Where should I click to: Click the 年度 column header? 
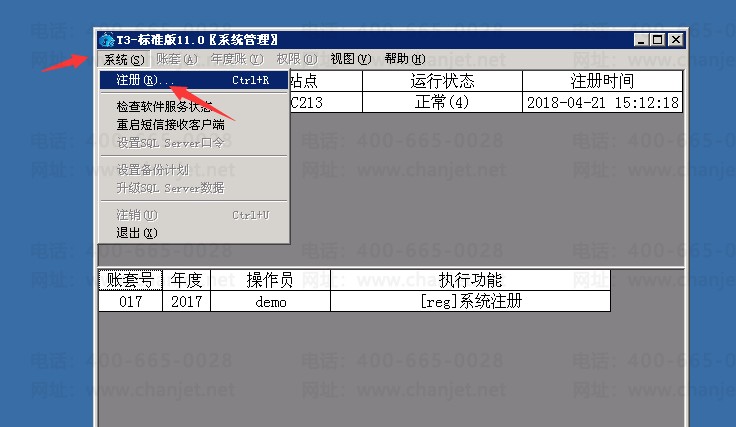point(186,280)
